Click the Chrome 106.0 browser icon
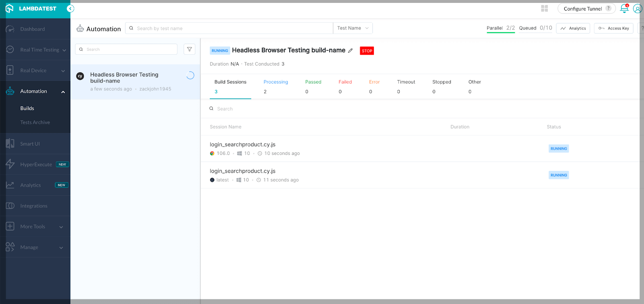Image resolution: width=644 pixels, height=304 pixels. [x=212, y=153]
